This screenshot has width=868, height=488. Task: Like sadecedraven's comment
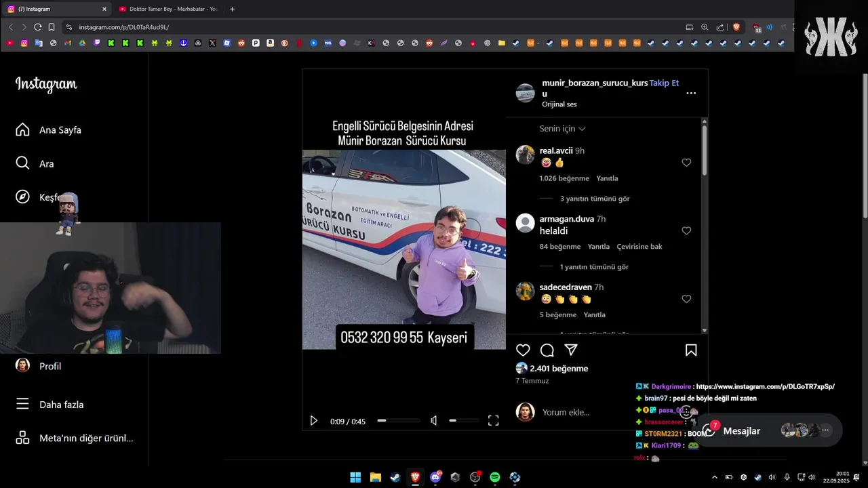[x=686, y=299]
